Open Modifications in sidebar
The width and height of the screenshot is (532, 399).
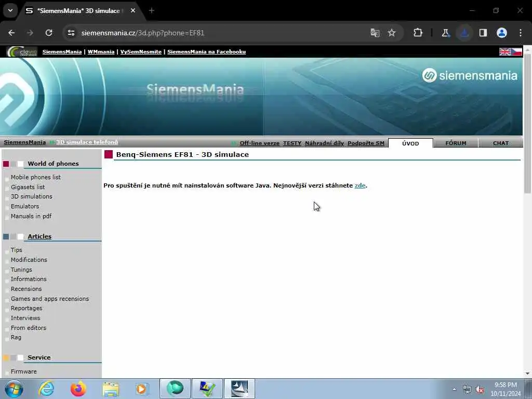click(29, 260)
